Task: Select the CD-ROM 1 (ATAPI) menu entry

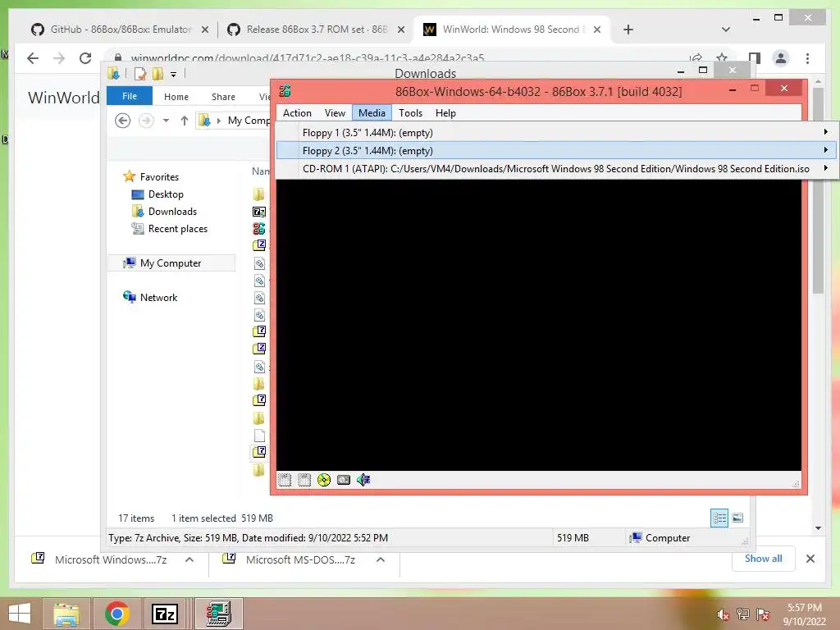Action: click(555, 169)
